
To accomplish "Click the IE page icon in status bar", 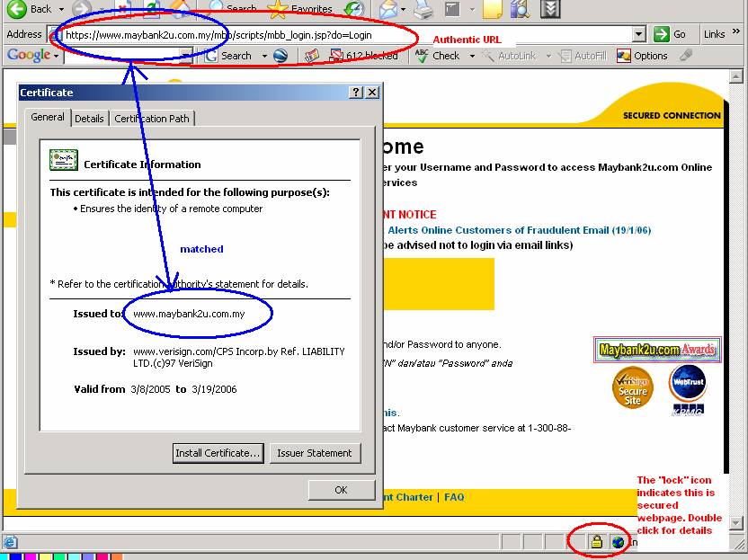I will [x=10, y=542].
